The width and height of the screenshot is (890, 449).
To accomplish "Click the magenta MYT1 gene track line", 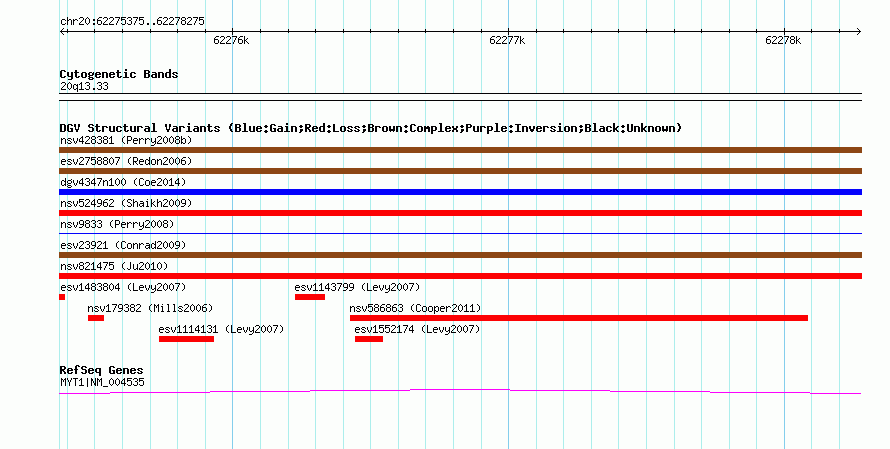I will click(460, 391).
